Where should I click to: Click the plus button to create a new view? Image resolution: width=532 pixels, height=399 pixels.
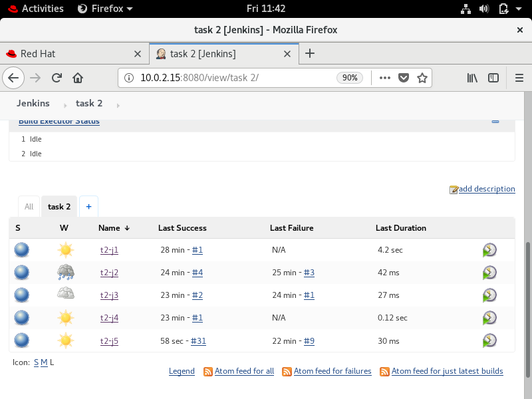tap(88, 206)
